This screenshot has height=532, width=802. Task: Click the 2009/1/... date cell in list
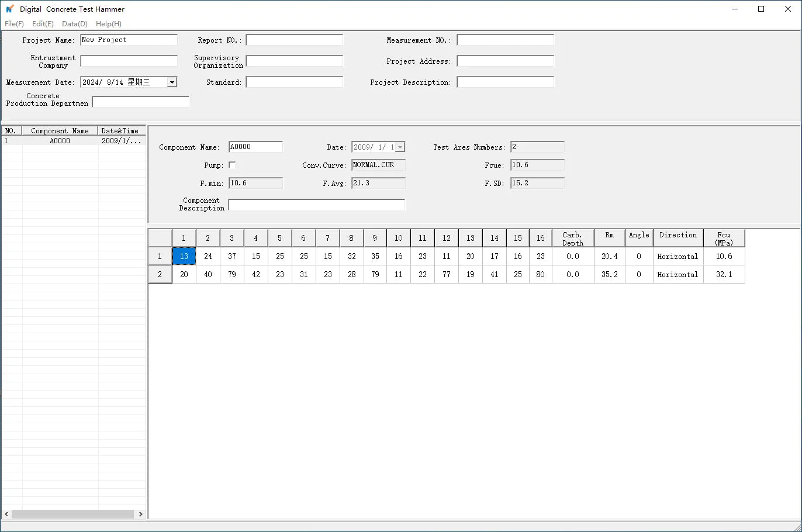pos(122,140)
